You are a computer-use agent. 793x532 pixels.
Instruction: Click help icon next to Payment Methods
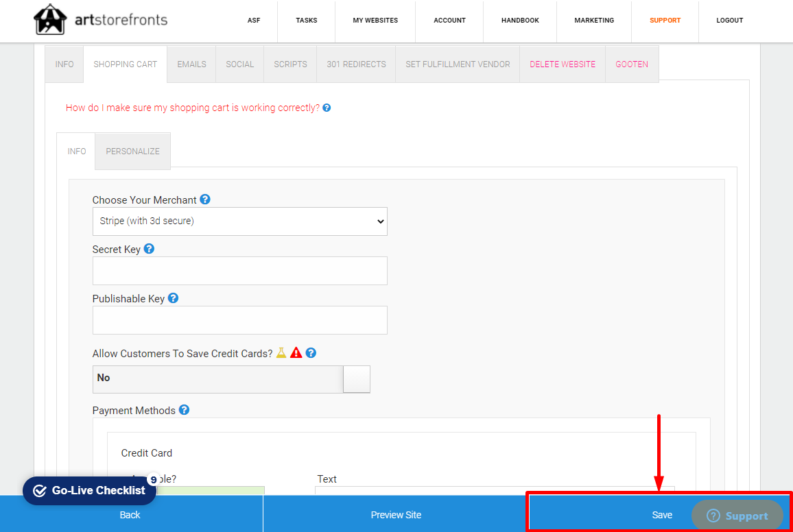[x=184, y=410]
